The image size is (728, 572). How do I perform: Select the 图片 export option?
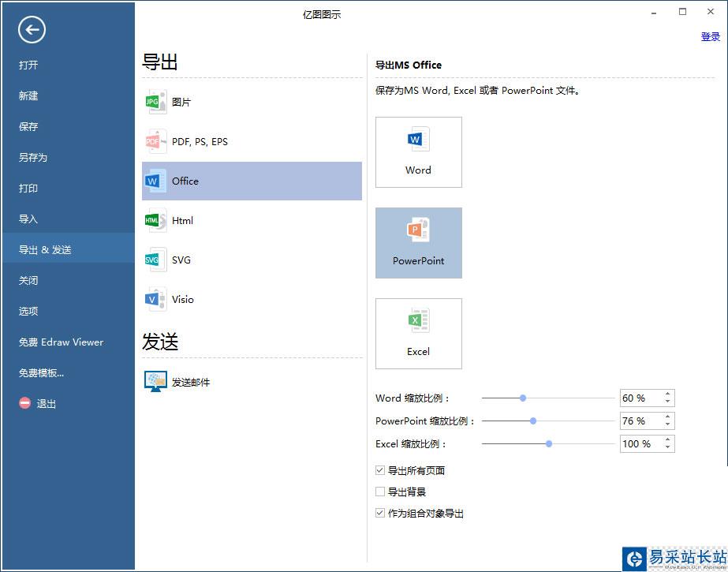pyautogui.click(x=252, y=102)
